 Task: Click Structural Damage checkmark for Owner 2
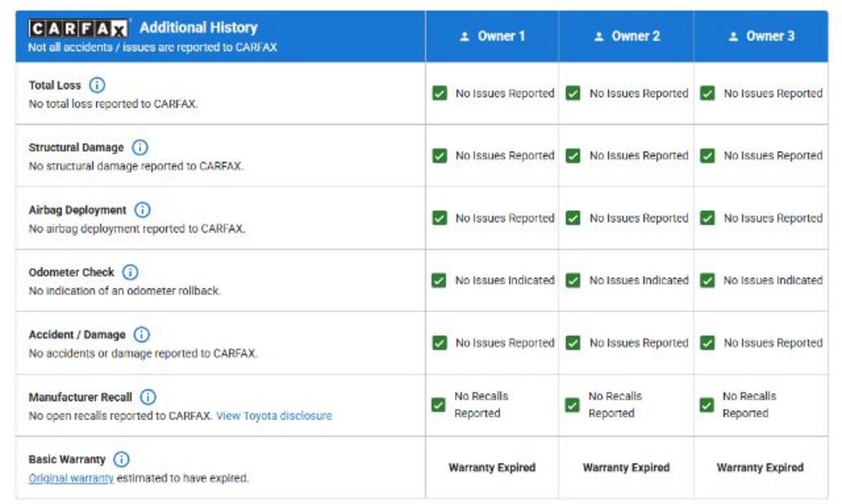(573, 155)
